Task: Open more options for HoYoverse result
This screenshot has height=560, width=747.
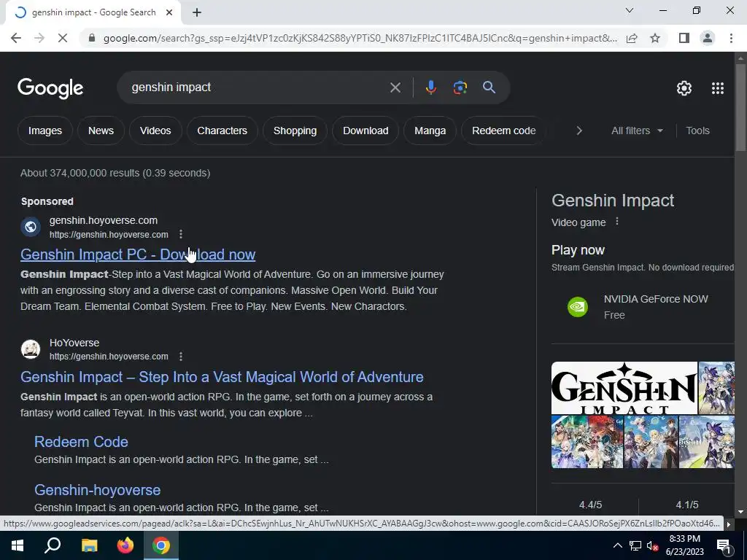Action: pos(181,356)
